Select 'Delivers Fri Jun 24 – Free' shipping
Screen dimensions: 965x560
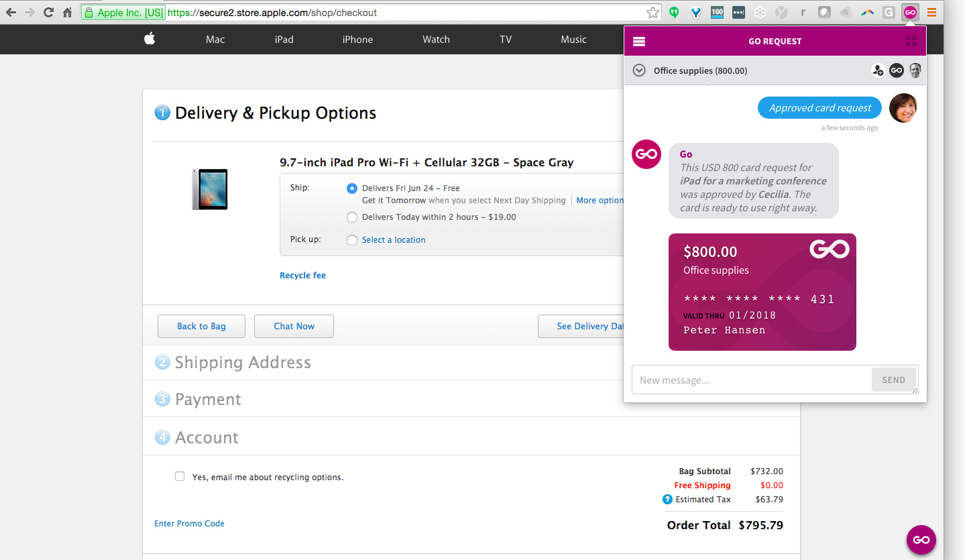pyautogui.click(x=352, y=188)
